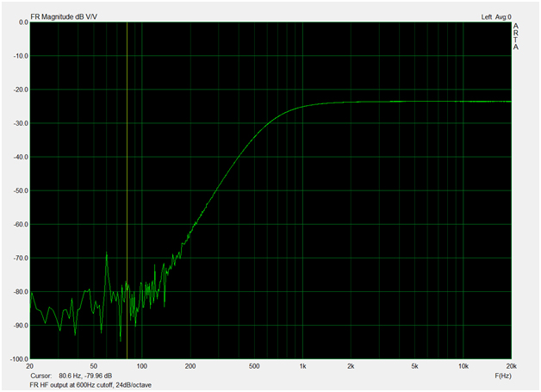
Task: Click the 20 frequency axis label
Action: [x=31, y=366]
